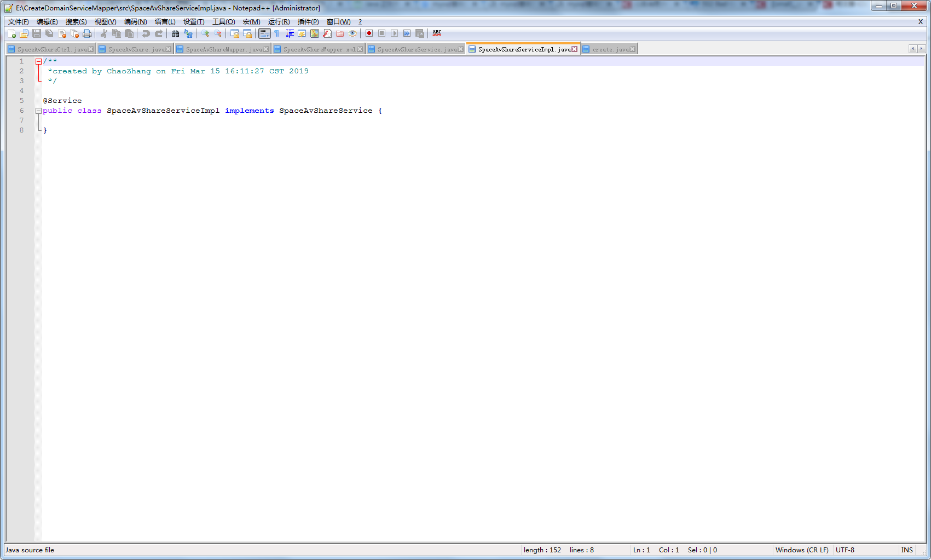Cut selection with the scissors icon
931x560 pixels.
click(104, 33)
